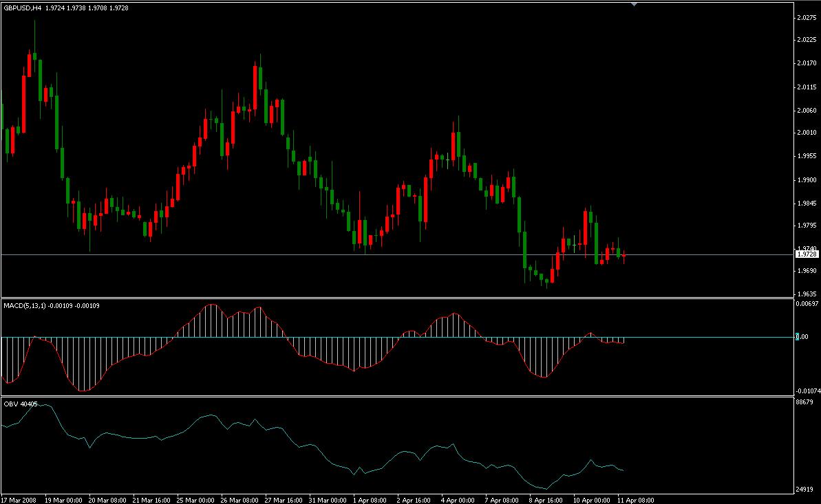Click the MACD zero level label 0.00

(x=802, y=337)
